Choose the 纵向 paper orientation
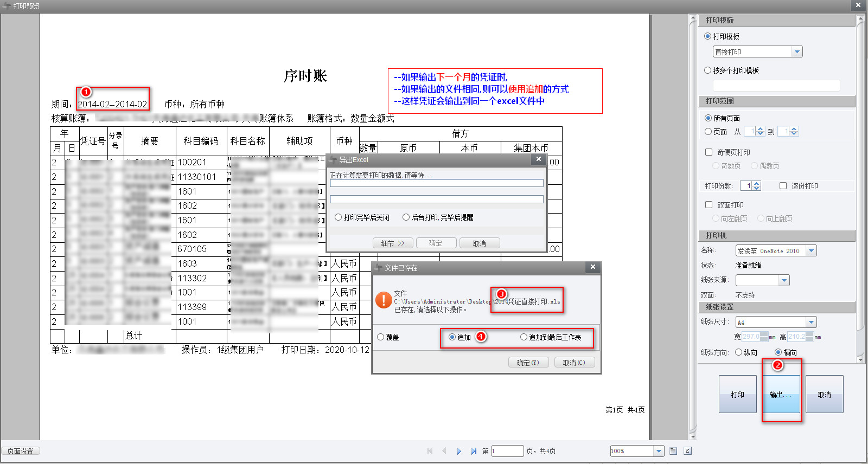This screenshot has height=464, width=868. click(738, 352)
